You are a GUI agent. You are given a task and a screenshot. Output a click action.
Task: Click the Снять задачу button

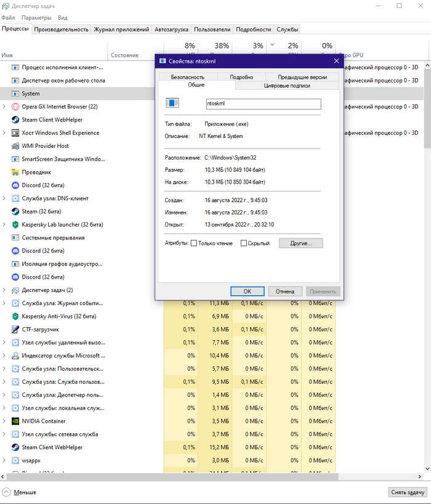[x=407, y=492]
